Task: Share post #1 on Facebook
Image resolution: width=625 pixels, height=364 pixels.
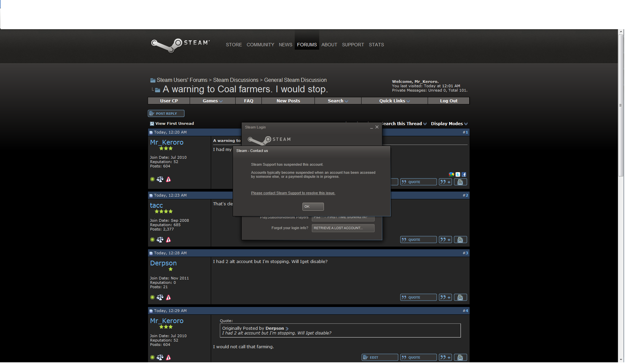Action: click(464, 174)
